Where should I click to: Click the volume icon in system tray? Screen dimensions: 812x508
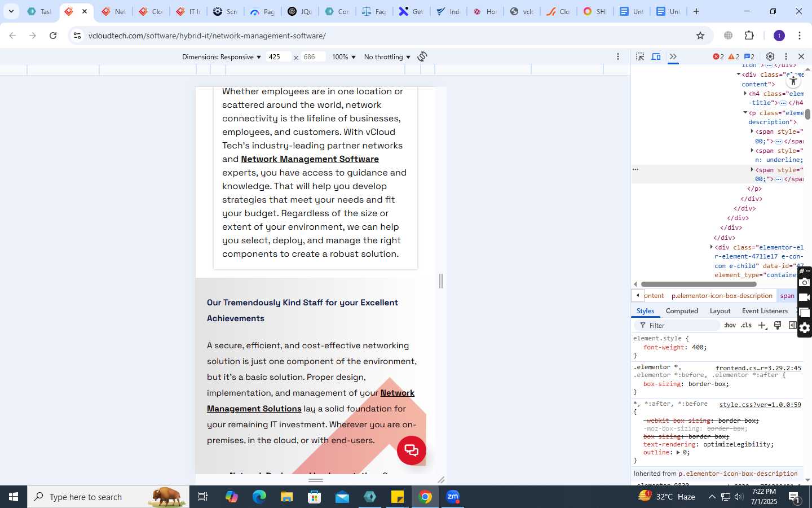[739, 497]
